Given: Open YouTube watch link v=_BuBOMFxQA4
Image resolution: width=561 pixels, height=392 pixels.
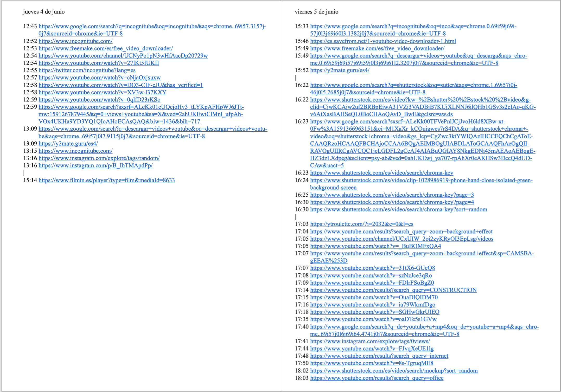Looking at the screenshot, I should (376, 246).
